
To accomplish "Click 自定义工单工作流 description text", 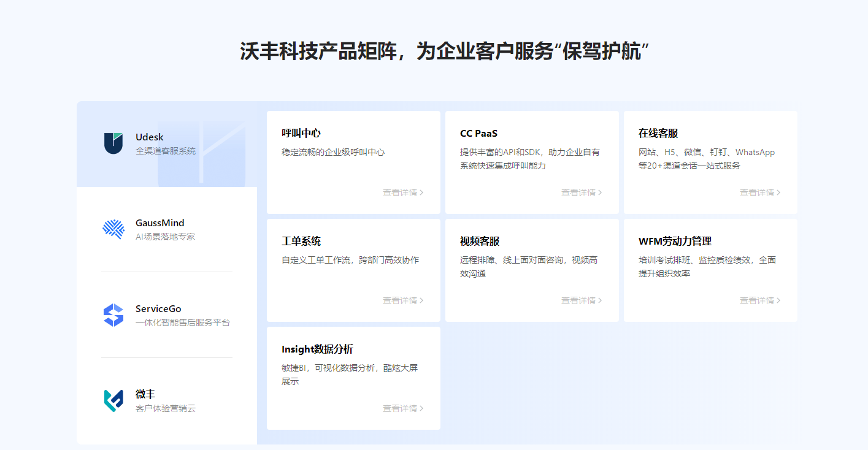I will point(350,260).
